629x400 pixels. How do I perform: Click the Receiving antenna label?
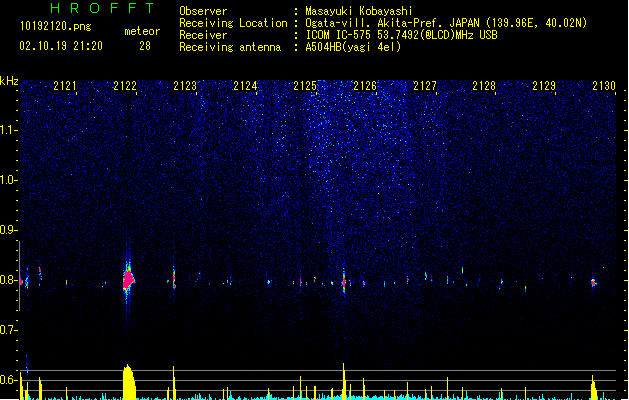[230, 47]
